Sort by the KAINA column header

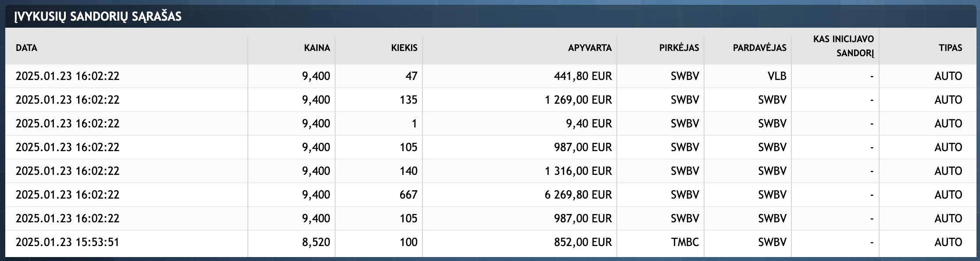click(317, 48)
